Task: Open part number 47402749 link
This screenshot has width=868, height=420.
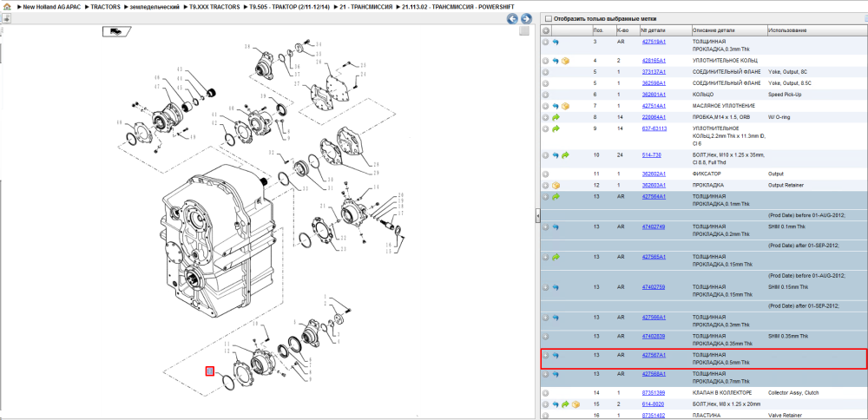Action: click(x=654, y=226)
